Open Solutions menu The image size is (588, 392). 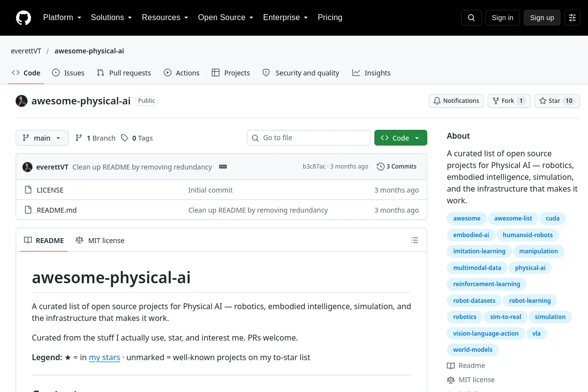[111, 18]
